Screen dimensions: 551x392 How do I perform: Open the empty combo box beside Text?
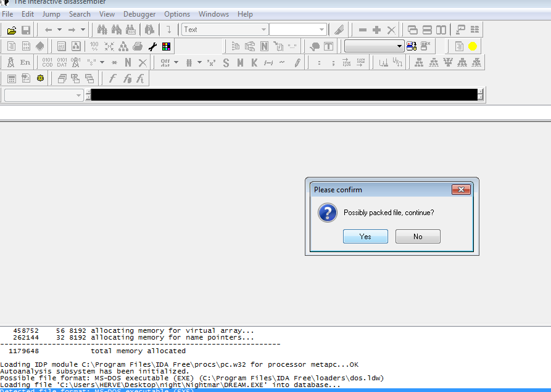tap(298, 30)
